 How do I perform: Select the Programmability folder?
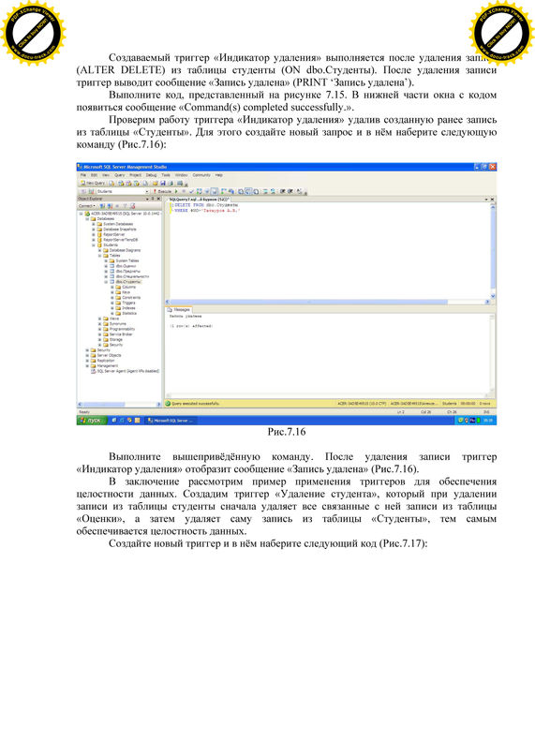(x=122, y=329)
